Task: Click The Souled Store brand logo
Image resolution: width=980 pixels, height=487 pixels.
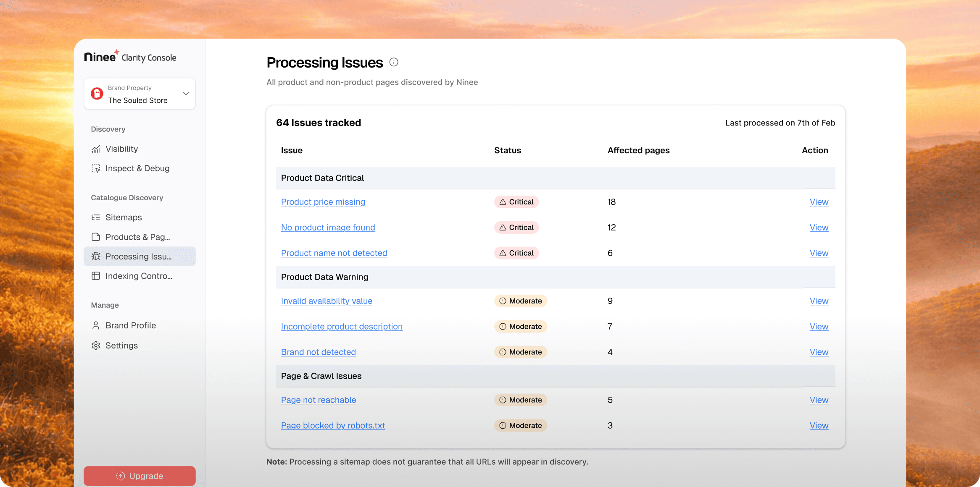Action: (x=97, y=94)
